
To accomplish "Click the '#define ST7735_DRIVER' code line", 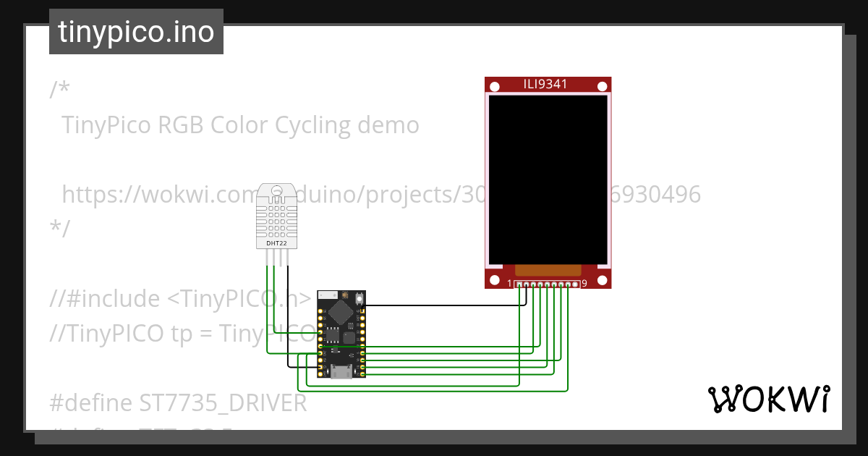I will point(178,402).
